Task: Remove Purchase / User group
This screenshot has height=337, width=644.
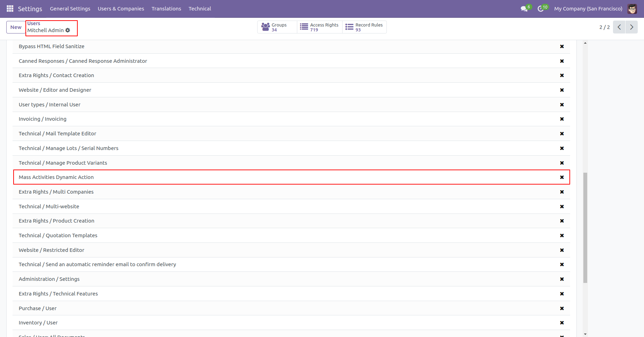Action: pyautogui.click(x=562, y=308)
